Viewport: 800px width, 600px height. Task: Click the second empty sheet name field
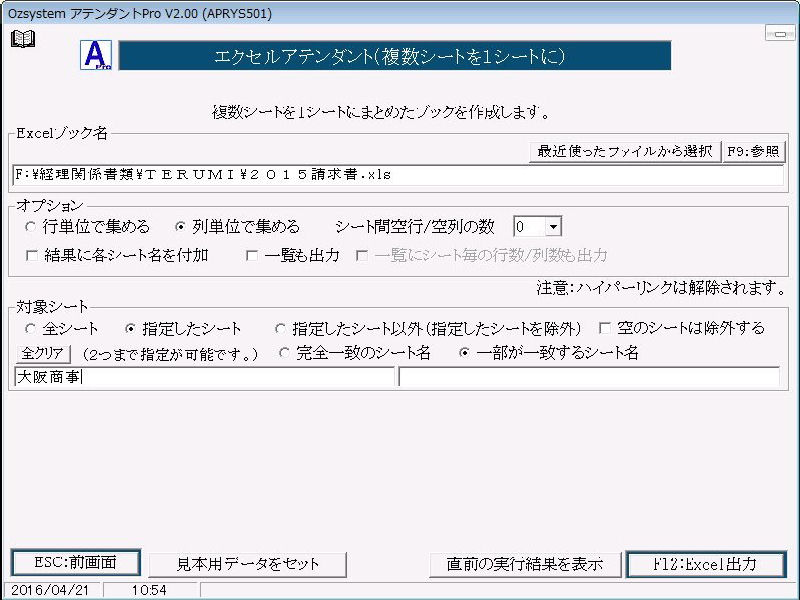(589, 377)
